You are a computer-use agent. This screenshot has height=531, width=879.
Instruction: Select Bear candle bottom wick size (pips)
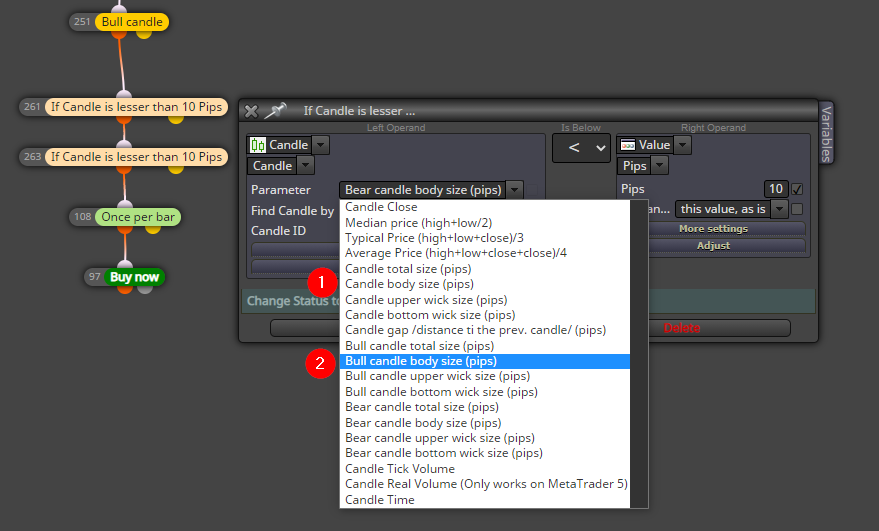click(484, 452)
